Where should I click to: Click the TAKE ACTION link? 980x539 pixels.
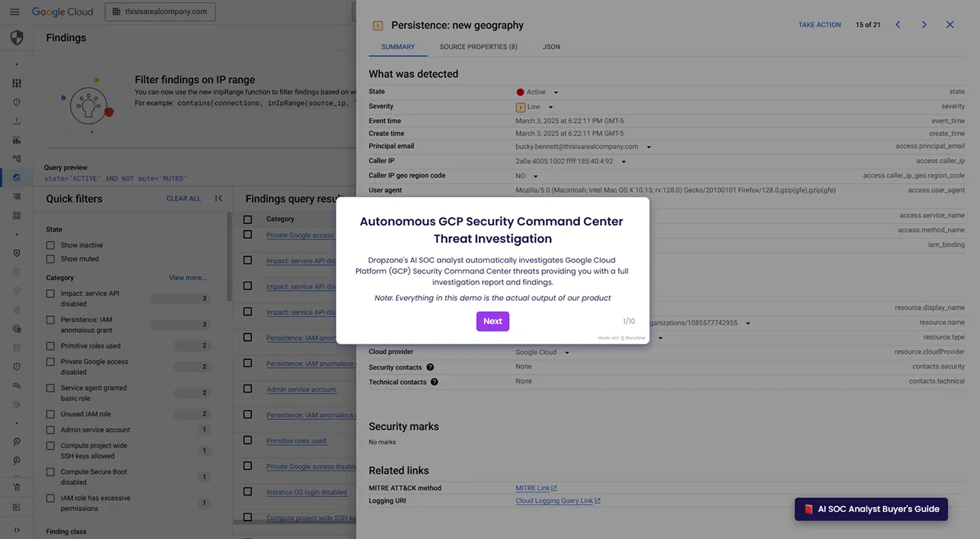[819, 24]
